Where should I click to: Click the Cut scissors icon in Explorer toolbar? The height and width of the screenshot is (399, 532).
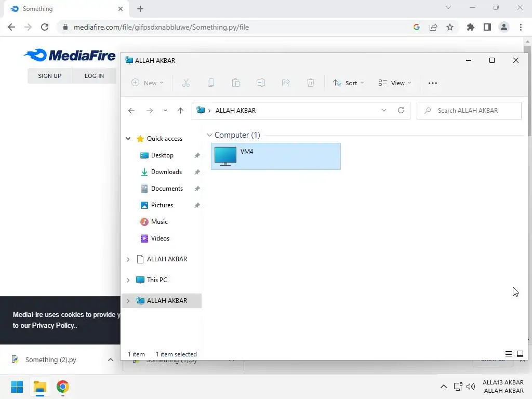point(185,83)
